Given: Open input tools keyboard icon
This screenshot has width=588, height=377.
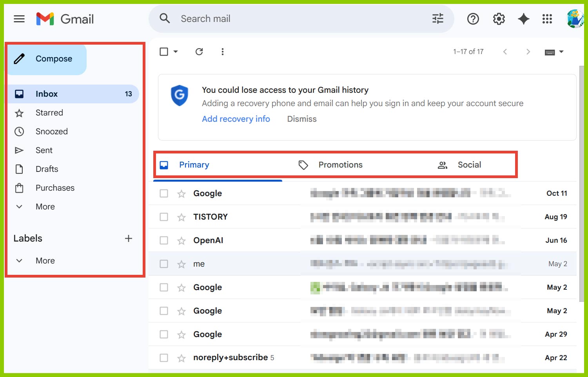Looking at the screenshot, I should [550, 52].
